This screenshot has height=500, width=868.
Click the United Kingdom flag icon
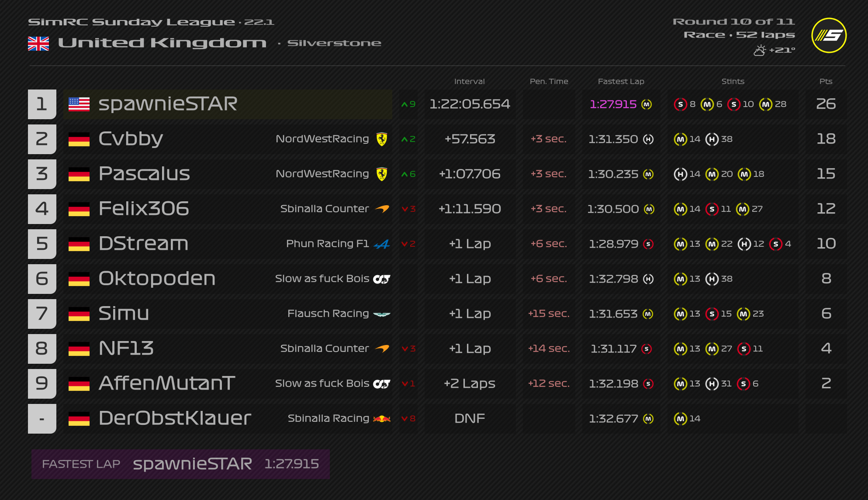point(38,43)
